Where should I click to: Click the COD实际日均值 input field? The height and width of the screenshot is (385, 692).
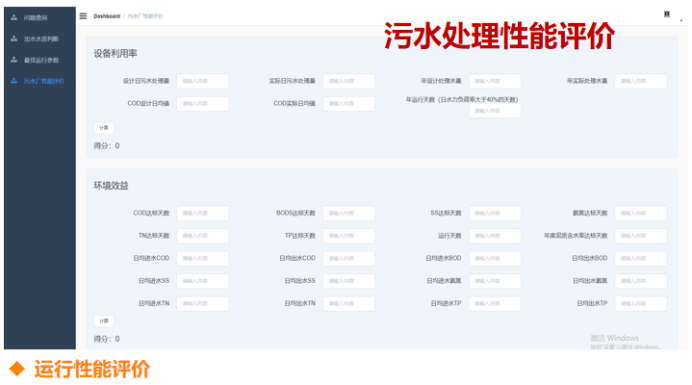click(x=349, y=104)
